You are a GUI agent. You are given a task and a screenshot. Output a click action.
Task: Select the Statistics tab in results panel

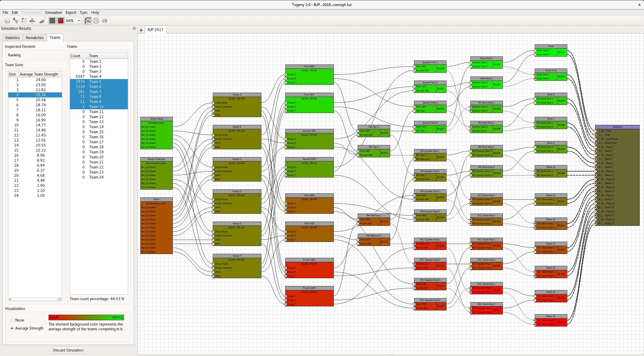point(12,37)
